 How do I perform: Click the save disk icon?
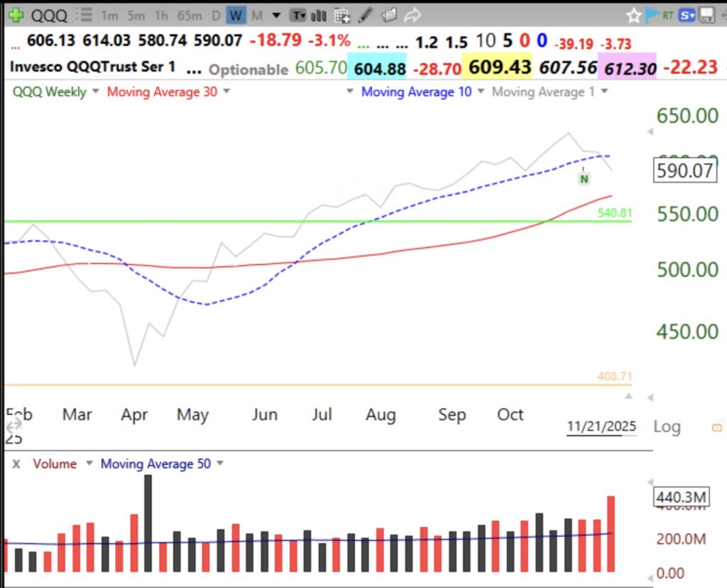tap(706, 15)
